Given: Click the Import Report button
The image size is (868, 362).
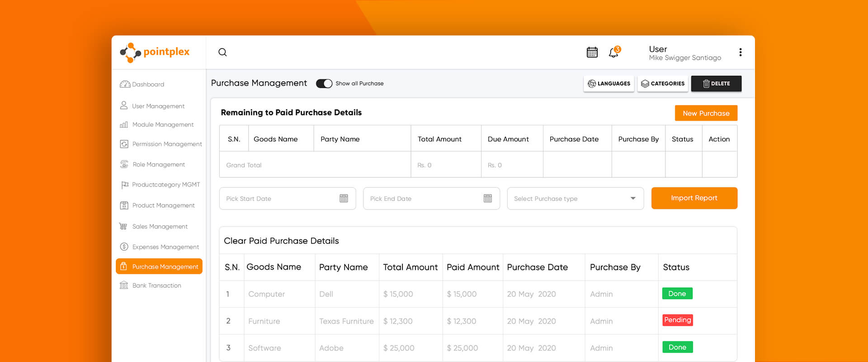Looking at the screenshot, I should click(x=694, y=198).
